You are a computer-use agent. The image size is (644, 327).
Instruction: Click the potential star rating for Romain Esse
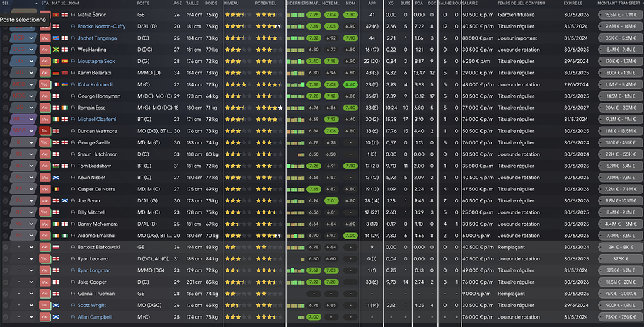(x=269, y=108)
